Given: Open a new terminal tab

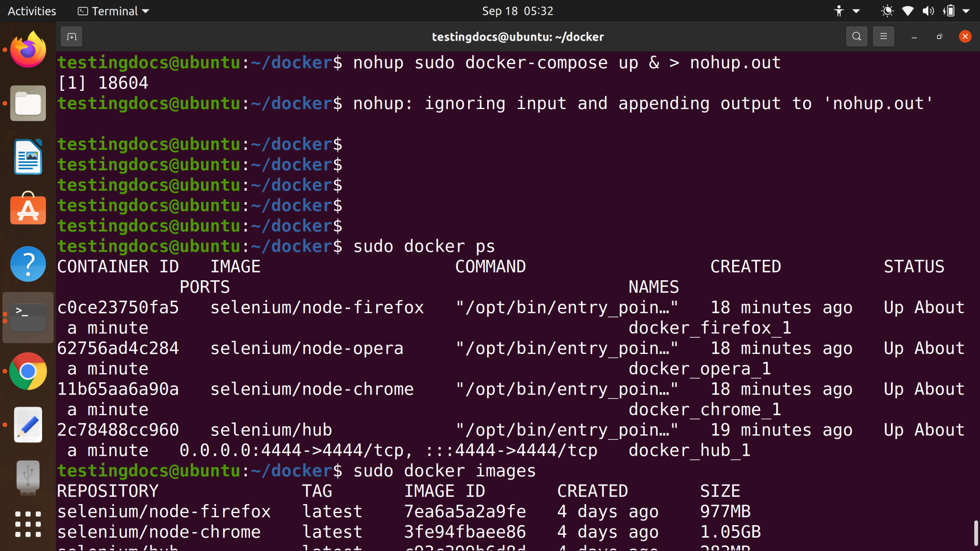Looking at the screenshot, I should 72,37.
